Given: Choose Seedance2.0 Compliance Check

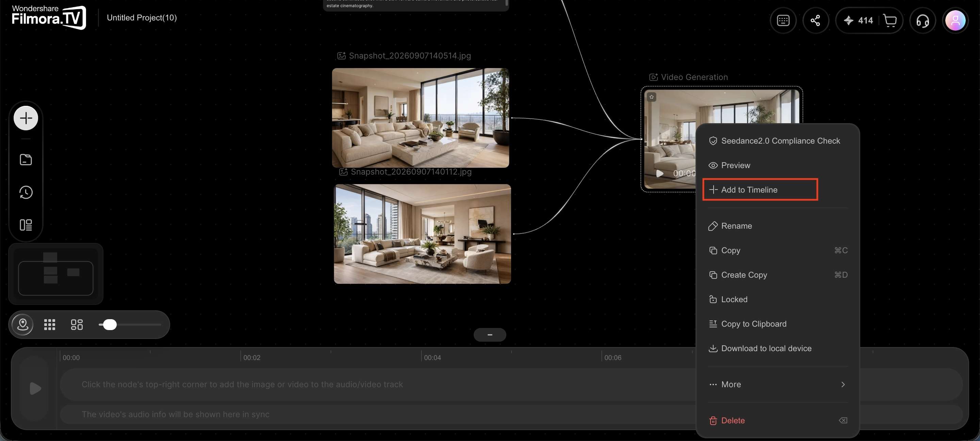Looking at the screenshot, I should point(778,141).
